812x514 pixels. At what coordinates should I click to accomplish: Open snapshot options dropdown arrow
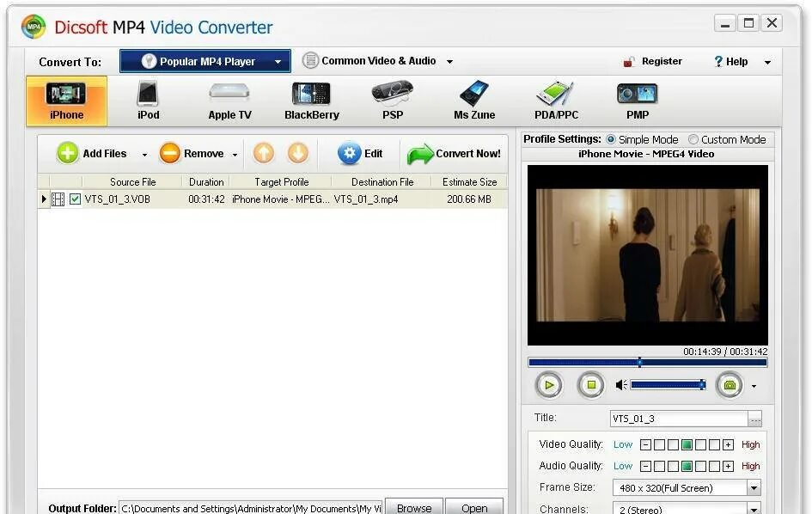754,386
